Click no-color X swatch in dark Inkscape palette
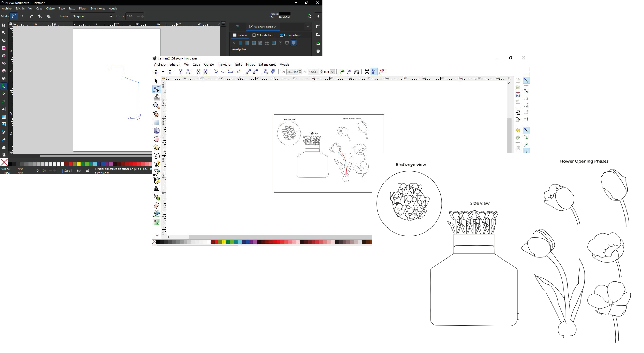 (4, 162)
